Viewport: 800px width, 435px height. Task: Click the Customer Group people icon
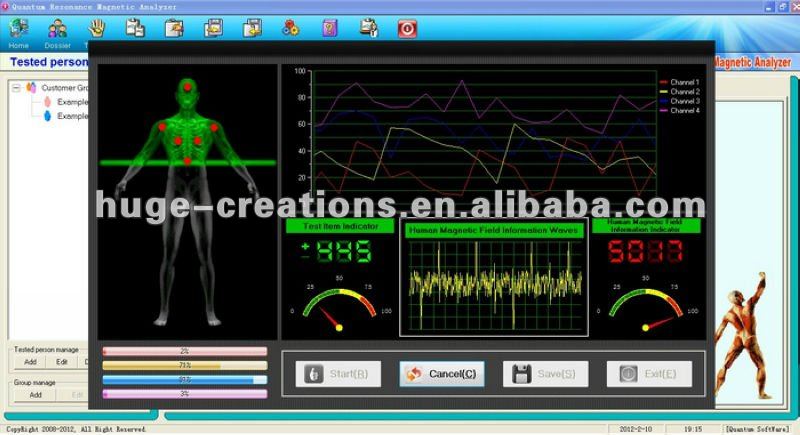click(x=31, y=88)
